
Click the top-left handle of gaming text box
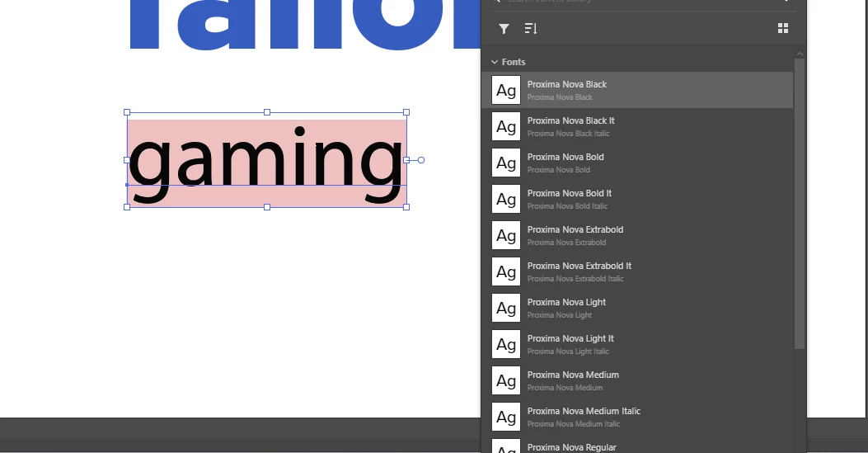[127, 112]
